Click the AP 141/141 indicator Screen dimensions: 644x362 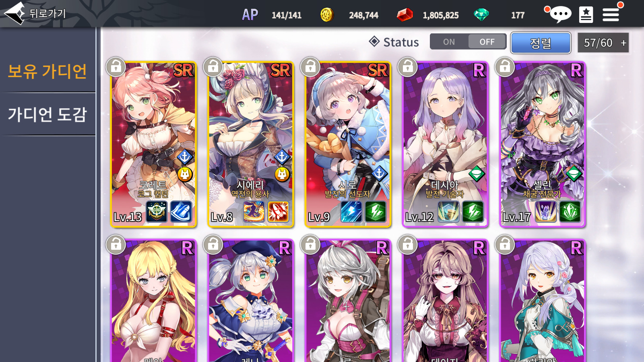coord(272,15)
